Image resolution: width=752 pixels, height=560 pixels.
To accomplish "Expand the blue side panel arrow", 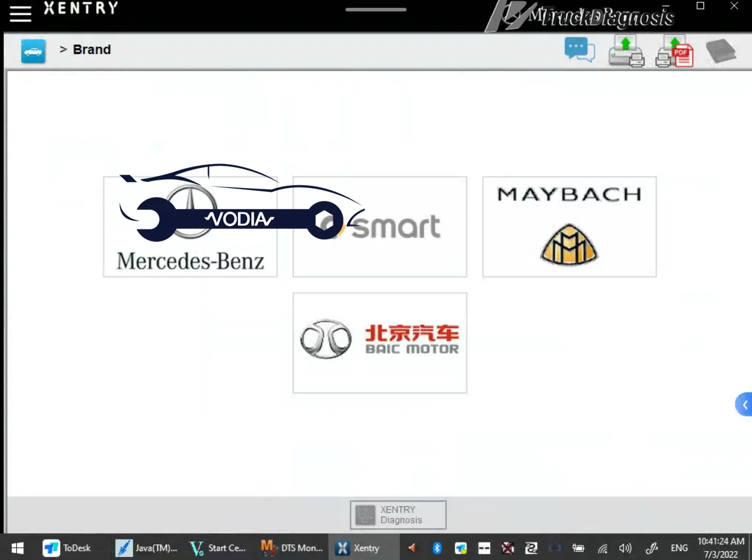I will click(744, 405).
